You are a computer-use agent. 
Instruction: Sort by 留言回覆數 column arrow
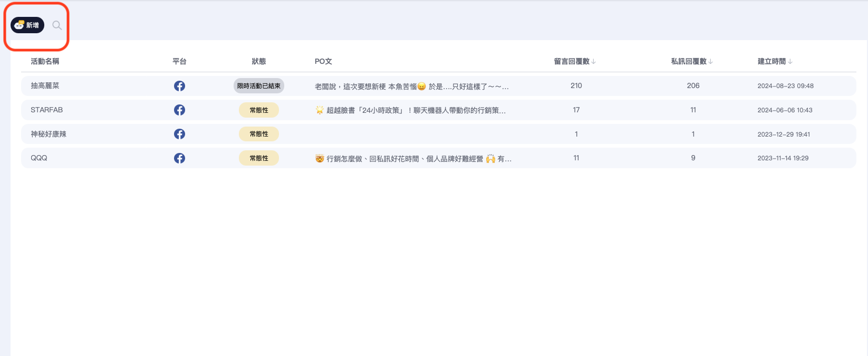[x=594, y=62]
